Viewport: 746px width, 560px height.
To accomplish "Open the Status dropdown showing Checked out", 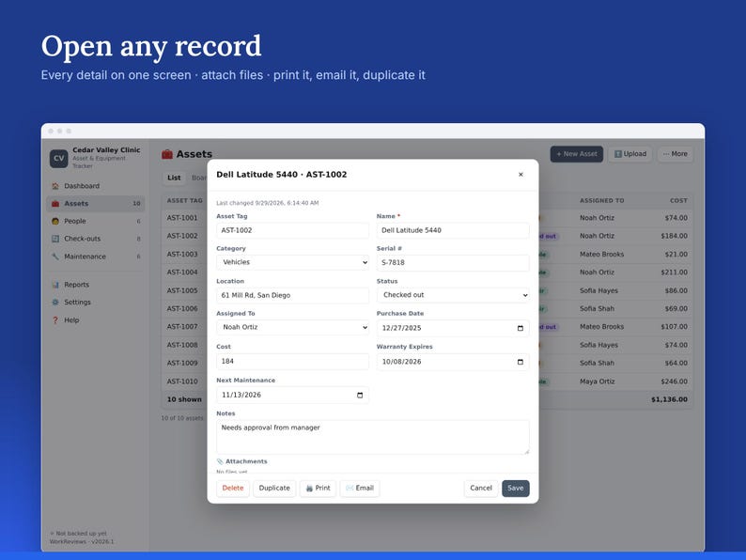I will point(453,295).
